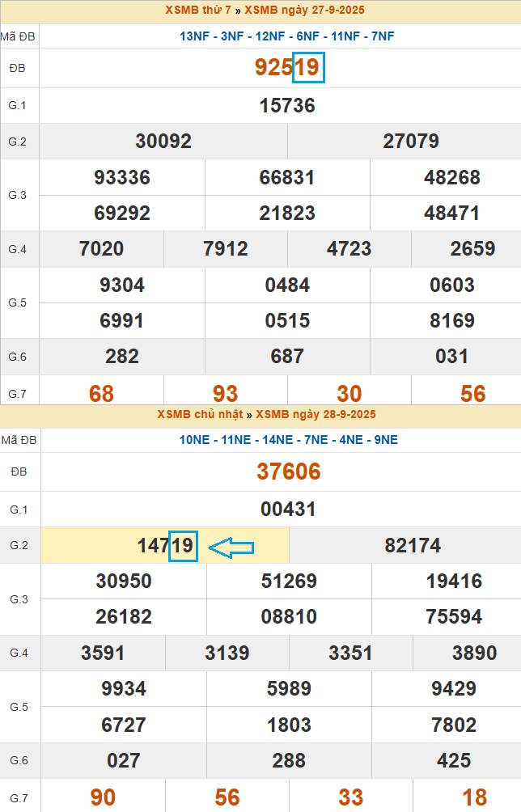Click the prize code row 10NE - 11NE
Image resolution: width=521 pixels, height=812 pixels.
pyautogui.click(x=289, y=440)
